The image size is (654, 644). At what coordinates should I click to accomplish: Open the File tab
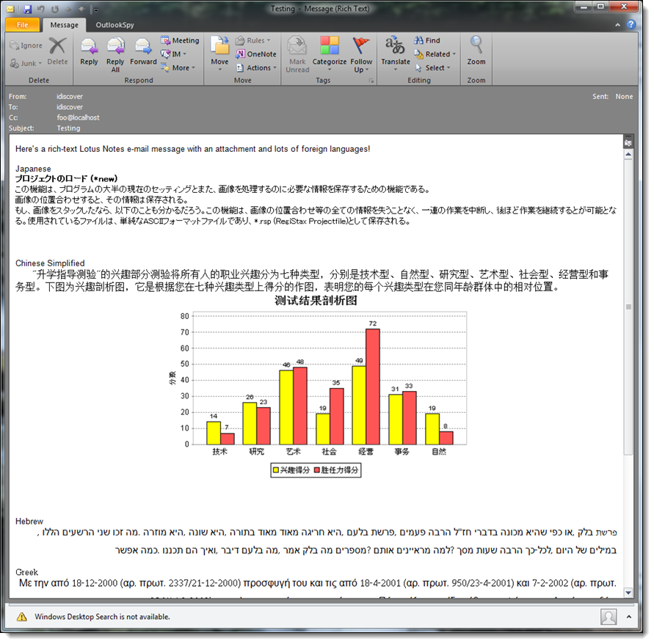22,25
